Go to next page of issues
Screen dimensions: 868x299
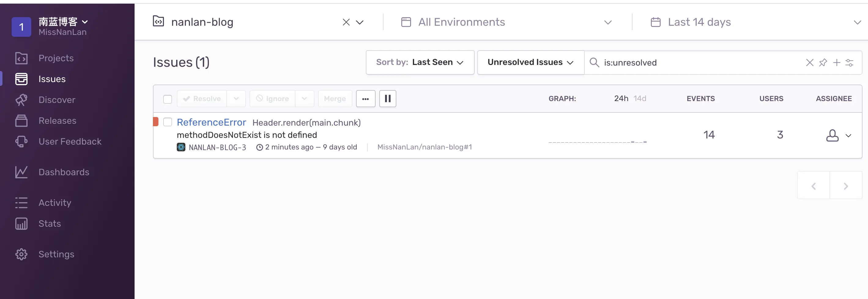[x=845, y=186]
